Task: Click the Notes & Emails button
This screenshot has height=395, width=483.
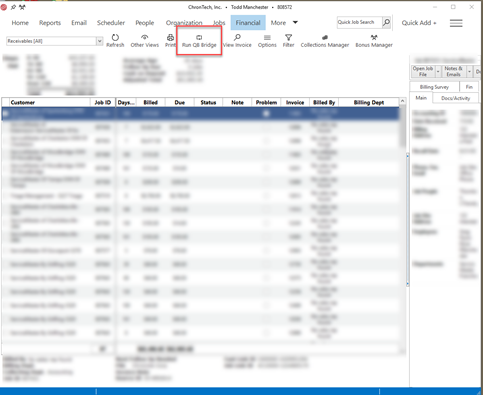Action: [453, 71]
